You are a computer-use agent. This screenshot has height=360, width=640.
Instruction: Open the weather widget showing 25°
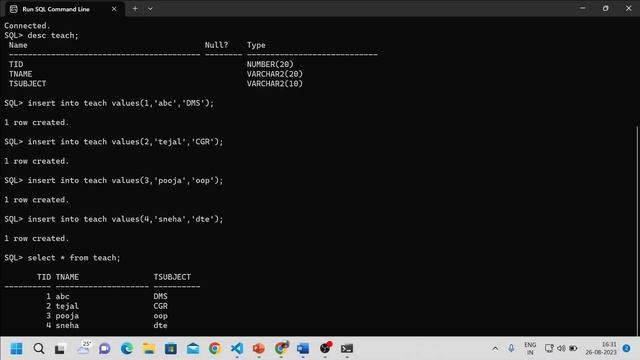(84, 348)
